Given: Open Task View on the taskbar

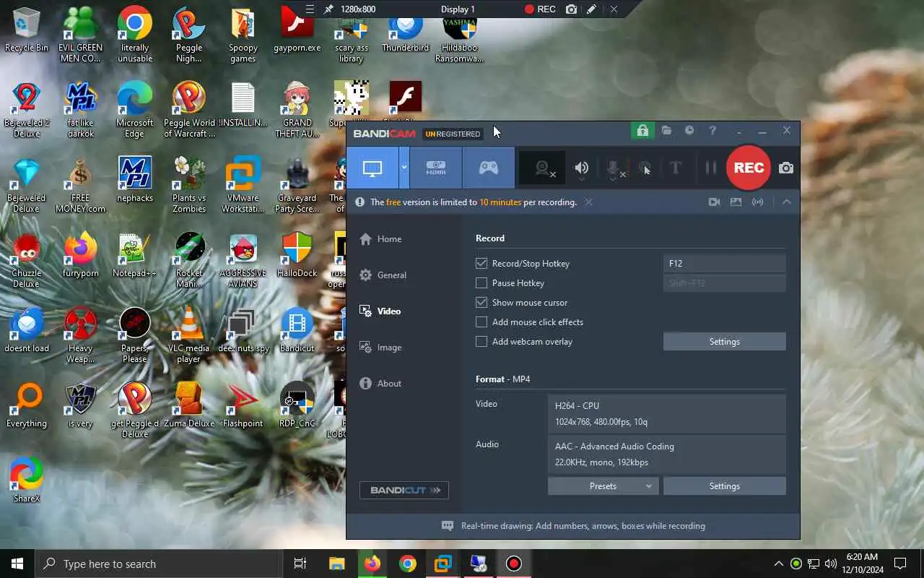Looking at the screenshot, I should point(300,564).
